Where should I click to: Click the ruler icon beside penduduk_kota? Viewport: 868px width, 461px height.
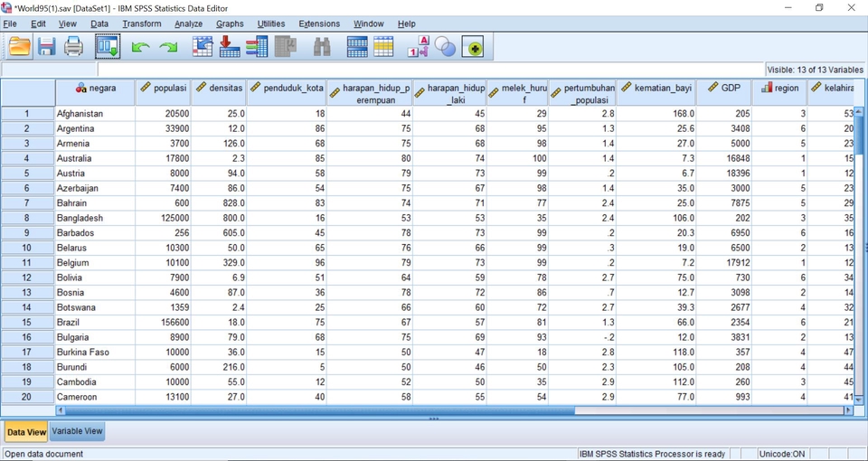click(x=255, y=88)
